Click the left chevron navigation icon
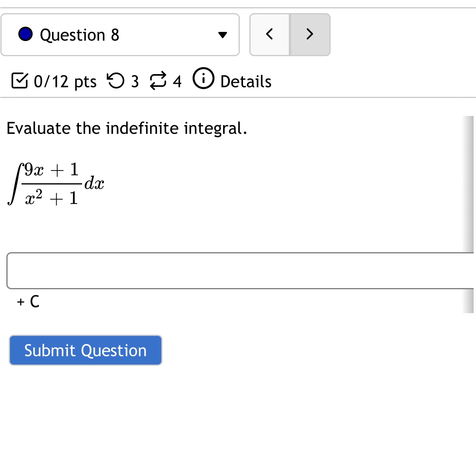476x459 pixels. tap(269, 35)
